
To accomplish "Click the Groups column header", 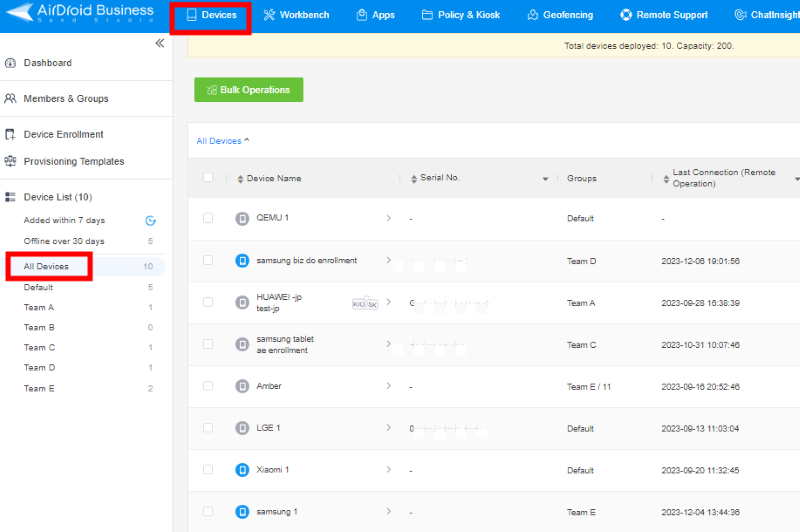I will coord(582,179).
